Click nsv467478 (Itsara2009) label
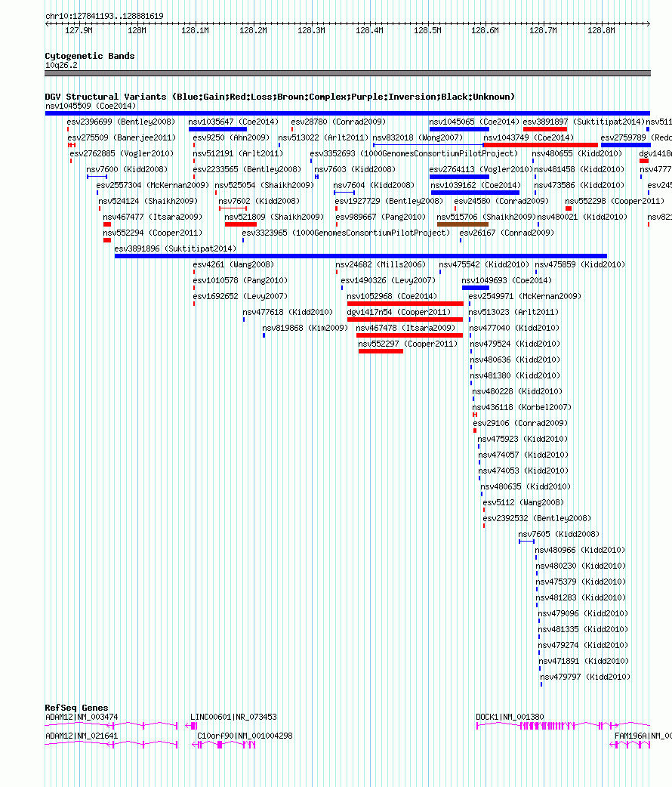This screenshot has width=672, height=787. coord(406,329)
